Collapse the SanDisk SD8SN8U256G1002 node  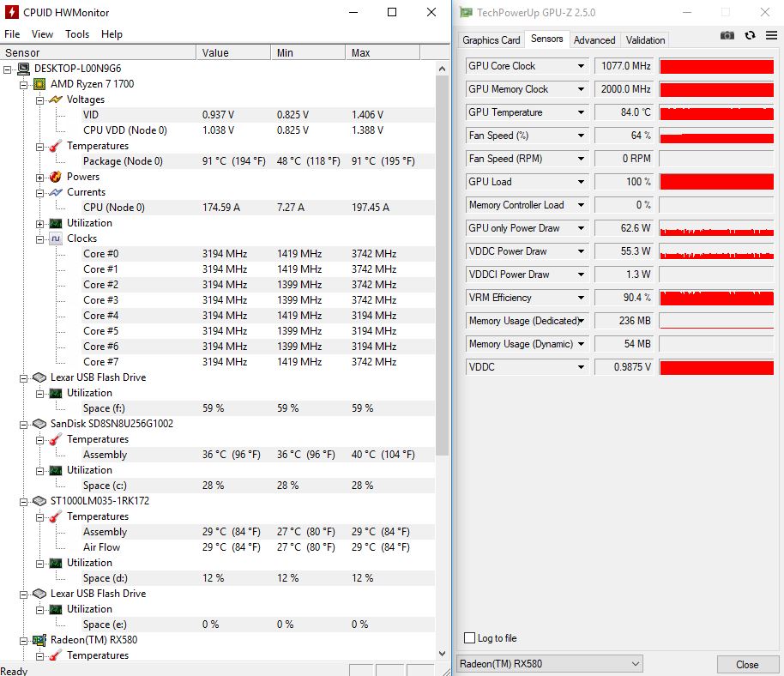coord(23,425)
